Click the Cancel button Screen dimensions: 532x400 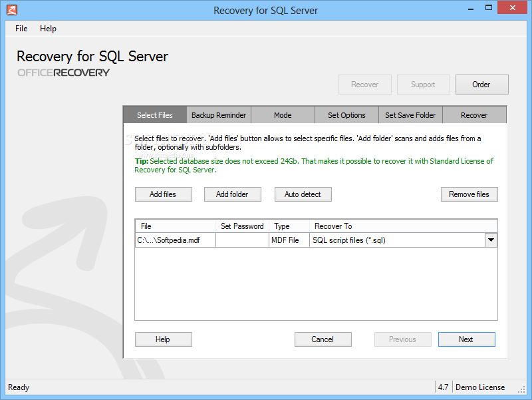coord(323,339)
